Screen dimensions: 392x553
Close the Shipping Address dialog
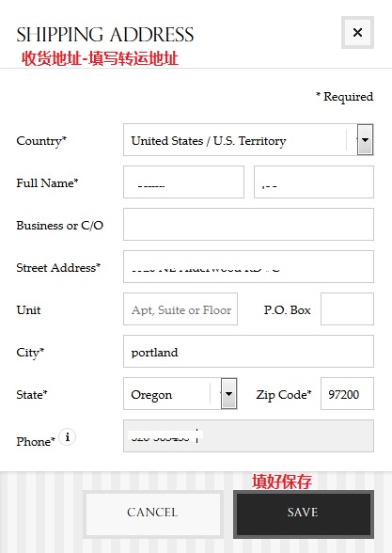[357, 32]
